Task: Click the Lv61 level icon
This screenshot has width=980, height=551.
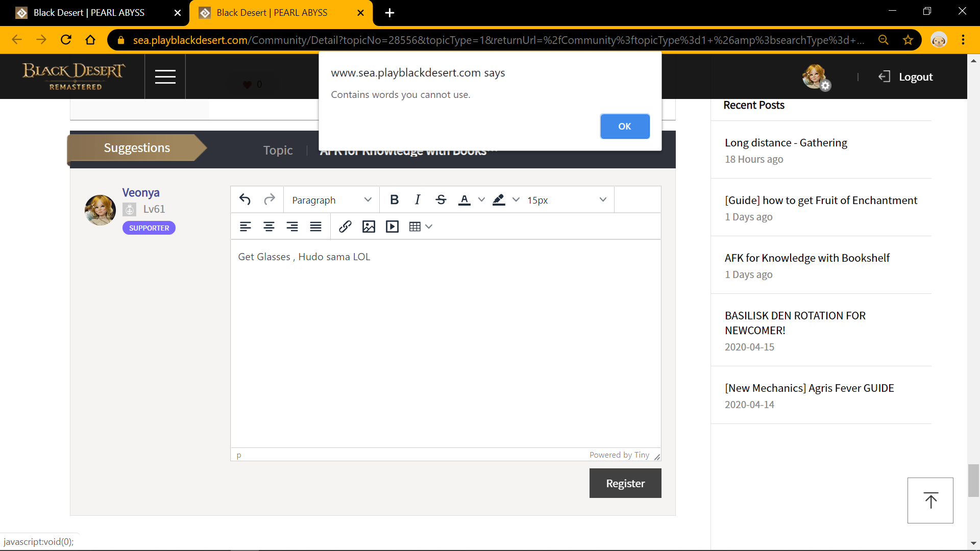Action: pyautogui.click(x=130, y=209)
